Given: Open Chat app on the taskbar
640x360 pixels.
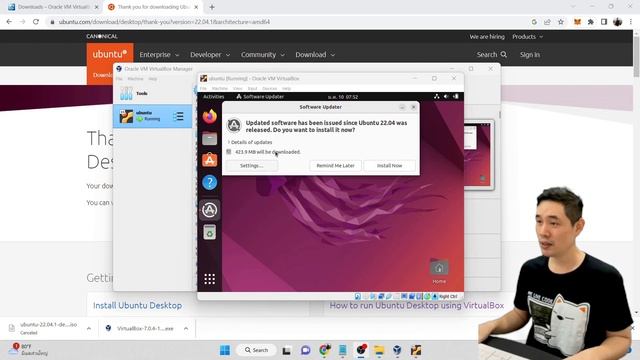Looking at the screenshot, I should click(305, 350).
